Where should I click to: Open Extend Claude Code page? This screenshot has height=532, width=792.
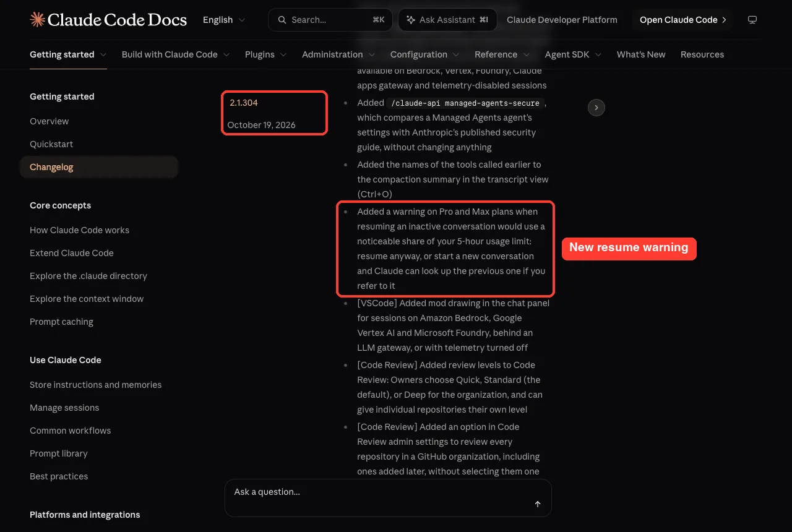point(72,253)
